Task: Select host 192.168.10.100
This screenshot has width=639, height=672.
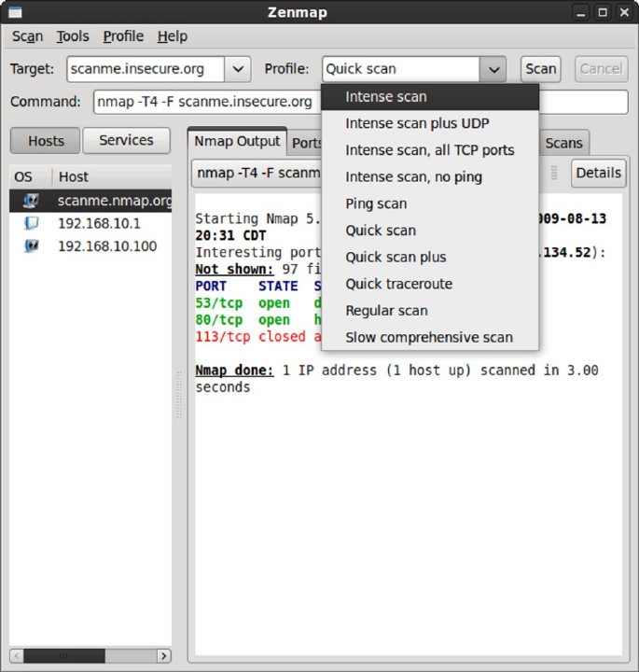Action: pyautogui.click(x=90, y=246)
